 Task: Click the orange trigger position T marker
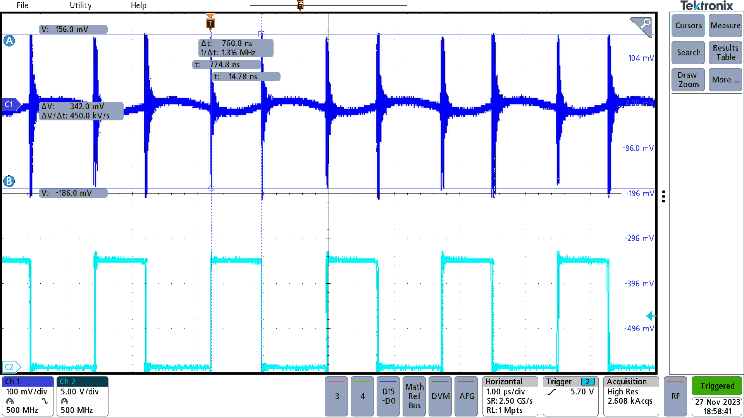click(x=209, y=22)
